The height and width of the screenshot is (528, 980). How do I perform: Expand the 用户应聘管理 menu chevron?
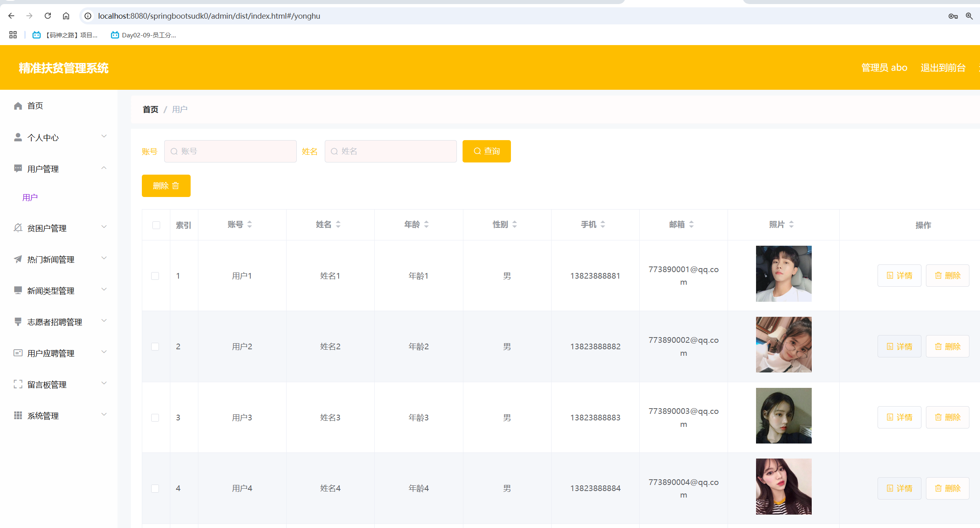104,352
